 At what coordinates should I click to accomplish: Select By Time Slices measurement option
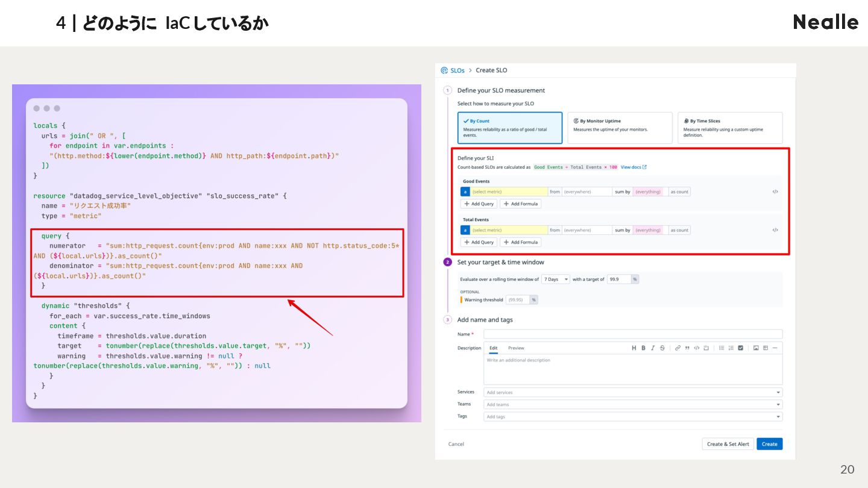coord(730,128)
